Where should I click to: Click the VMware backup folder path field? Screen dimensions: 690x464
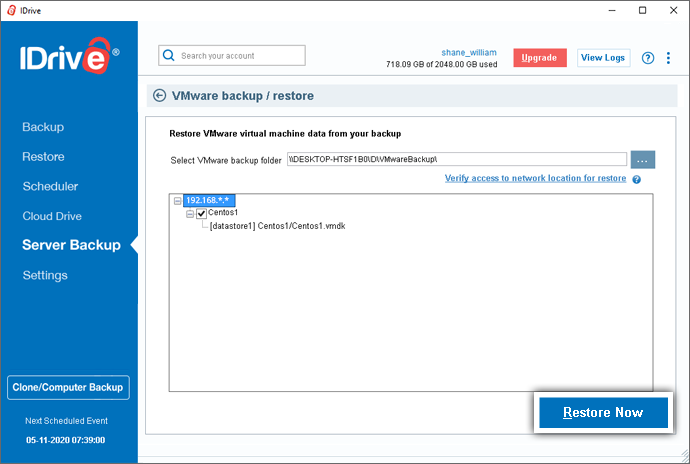point(457,159)
